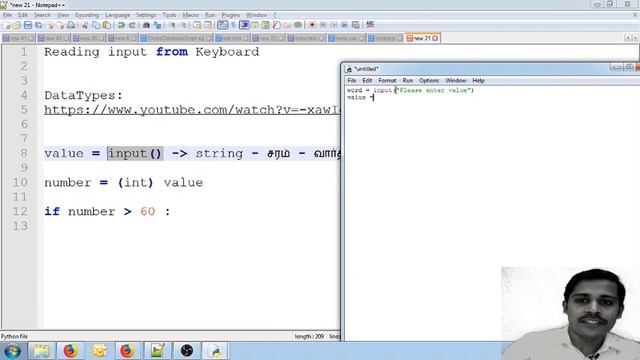Click the Print toolbar icon
The height and width of the screenshot is (360, 640).
(x=71, y=25)
